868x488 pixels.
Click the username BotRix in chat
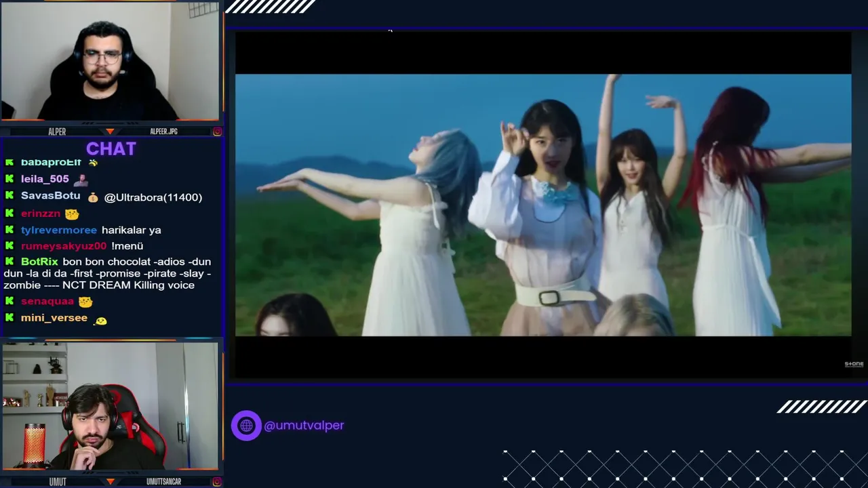click(39, 262)
